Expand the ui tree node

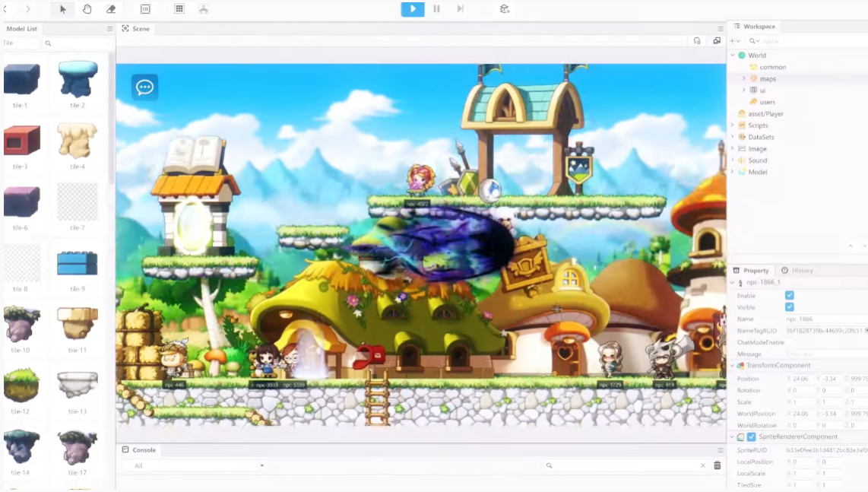(743, 90)
